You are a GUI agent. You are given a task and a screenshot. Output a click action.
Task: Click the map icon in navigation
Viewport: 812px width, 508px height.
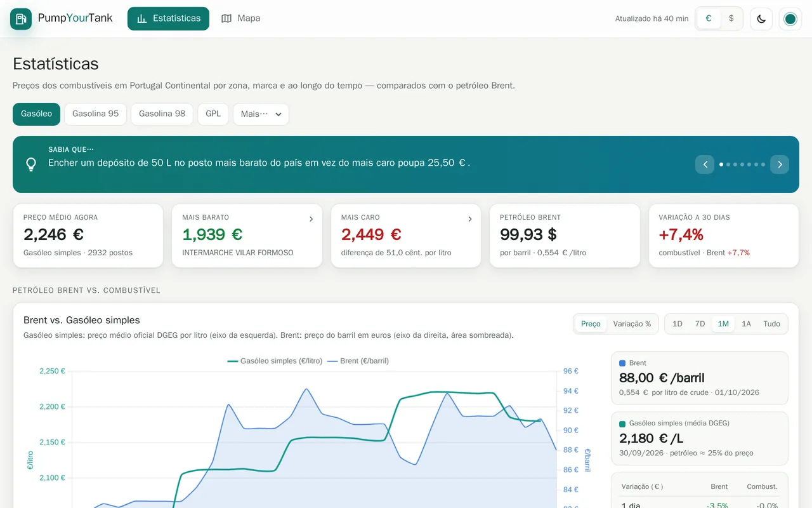[226, 18]
